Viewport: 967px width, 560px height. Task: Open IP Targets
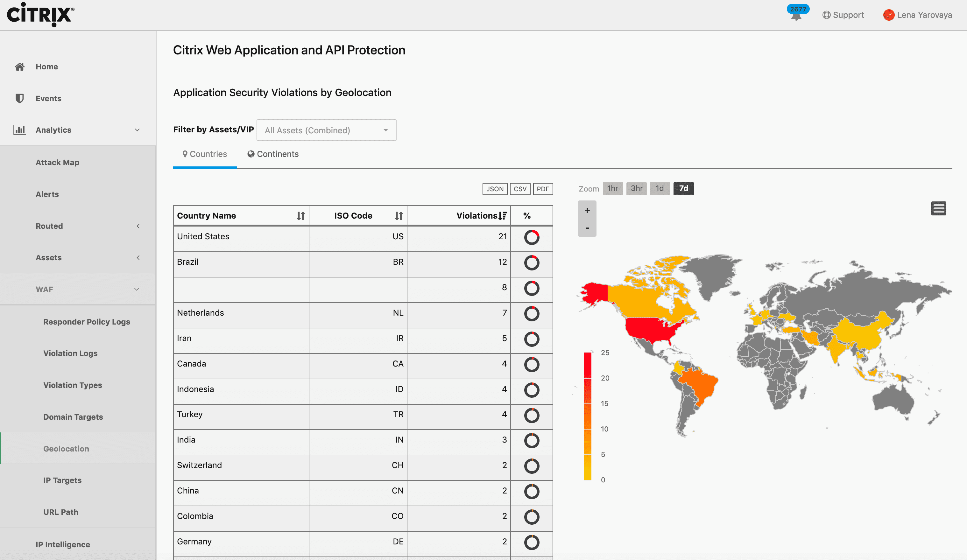click(63, 480)
